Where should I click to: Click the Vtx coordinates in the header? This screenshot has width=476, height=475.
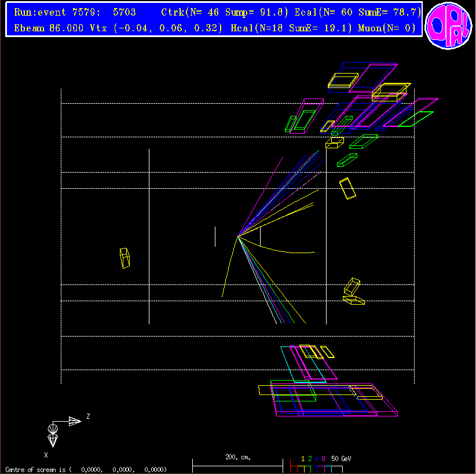[156, 27]
